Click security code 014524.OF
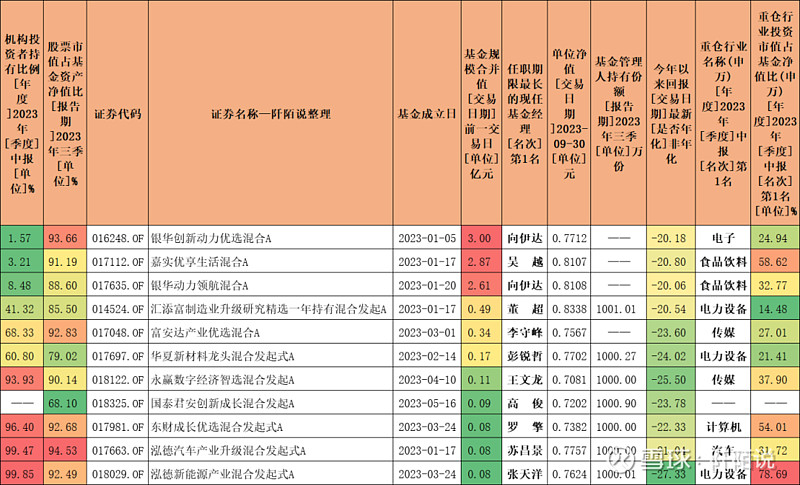800x485 pixels. coord(118,309)
